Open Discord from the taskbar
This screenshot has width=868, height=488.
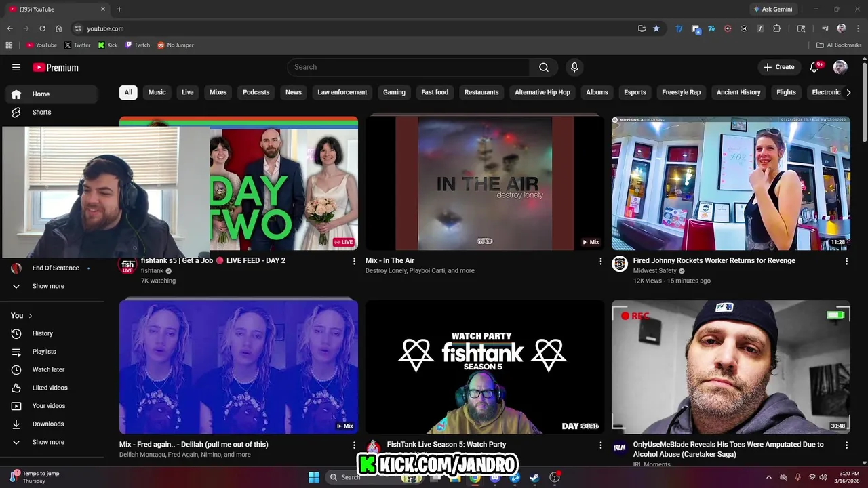[495, 477]
